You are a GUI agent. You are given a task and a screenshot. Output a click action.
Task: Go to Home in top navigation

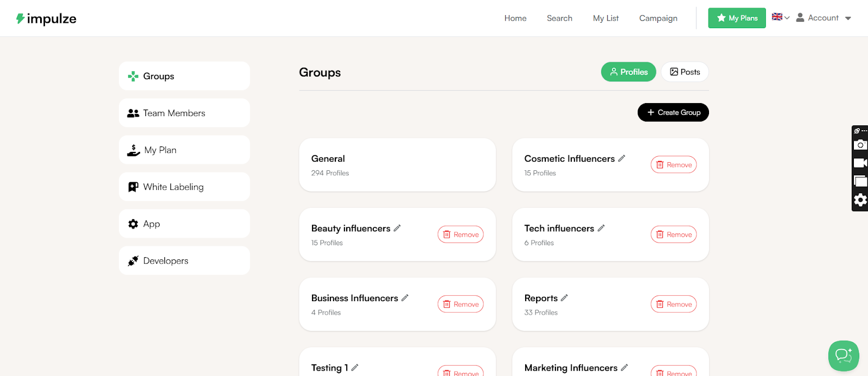pos(515,18)
